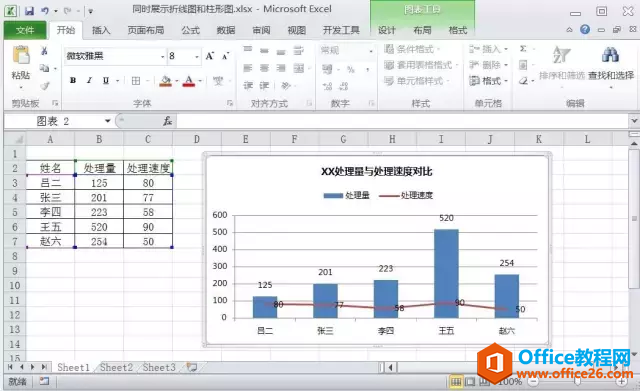Click the Page Layout view status icon
The image size is (640, 391).
tap(470, 382)
